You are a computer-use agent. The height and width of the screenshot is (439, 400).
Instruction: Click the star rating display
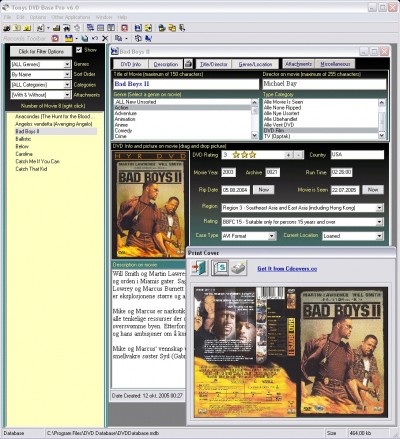244,155
